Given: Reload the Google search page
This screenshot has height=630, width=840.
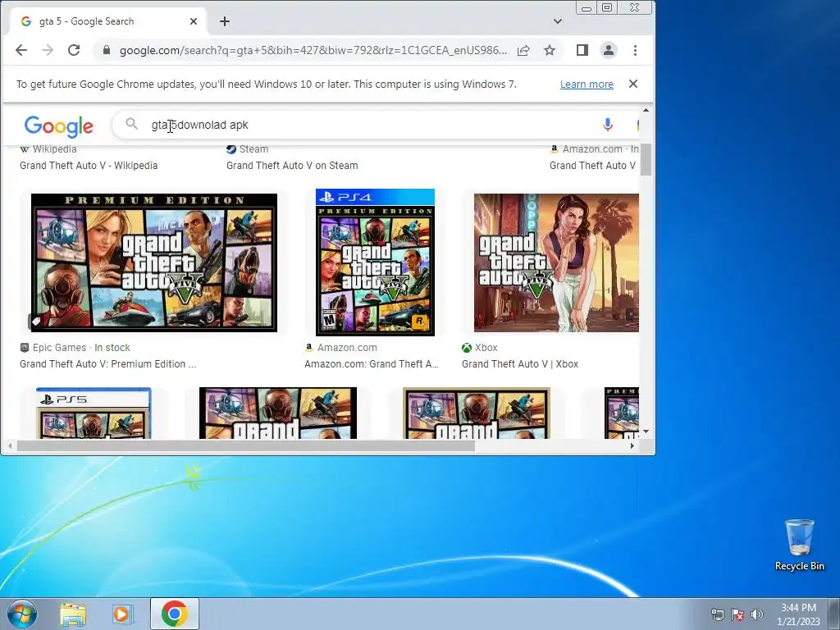Looking at the screenshot, I should click(74, 50).
